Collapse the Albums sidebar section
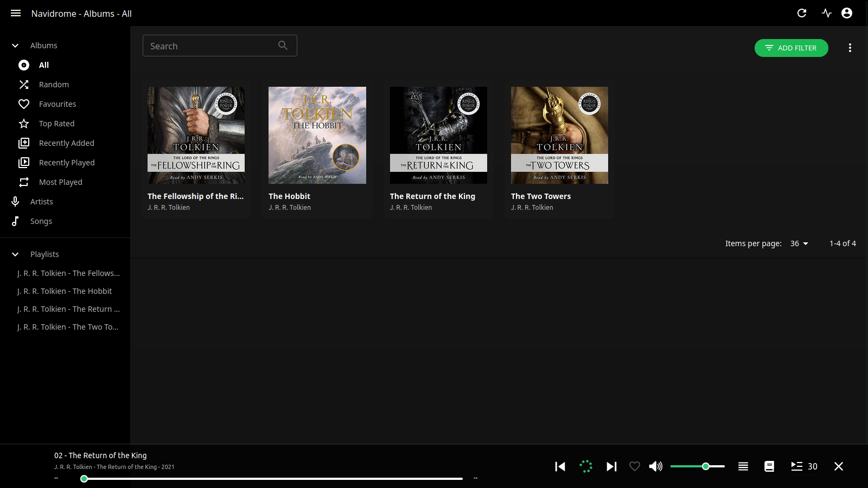This screenshot has height=488, width=868. (x=15, y=46)
